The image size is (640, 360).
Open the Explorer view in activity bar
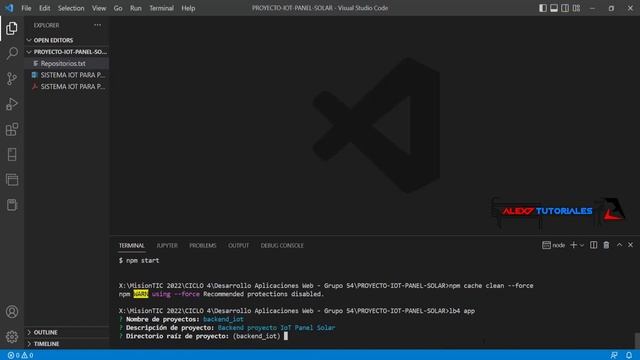point(12,28)
